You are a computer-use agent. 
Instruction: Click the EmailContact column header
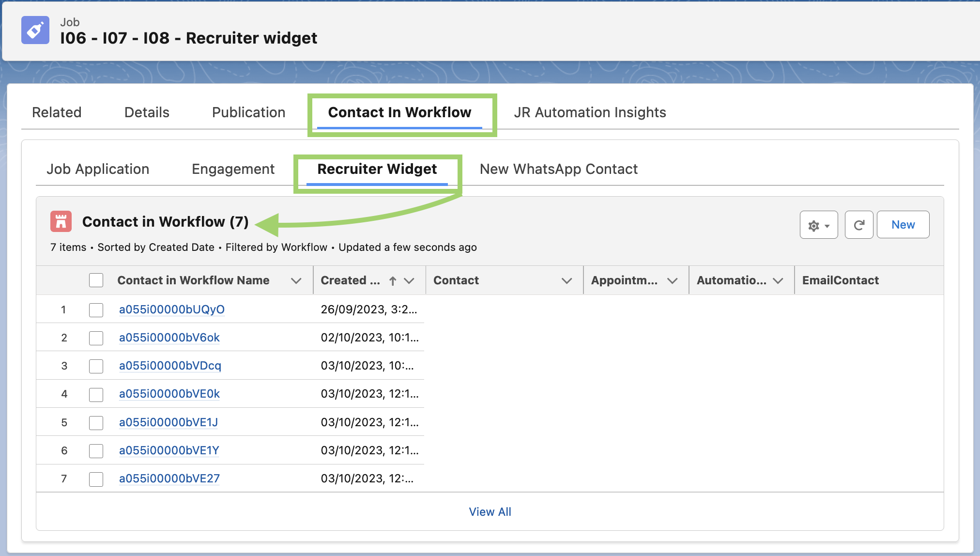[840, 280]
